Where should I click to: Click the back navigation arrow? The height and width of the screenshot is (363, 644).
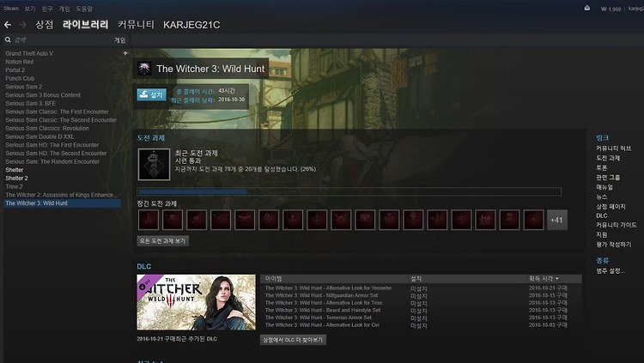8,25
